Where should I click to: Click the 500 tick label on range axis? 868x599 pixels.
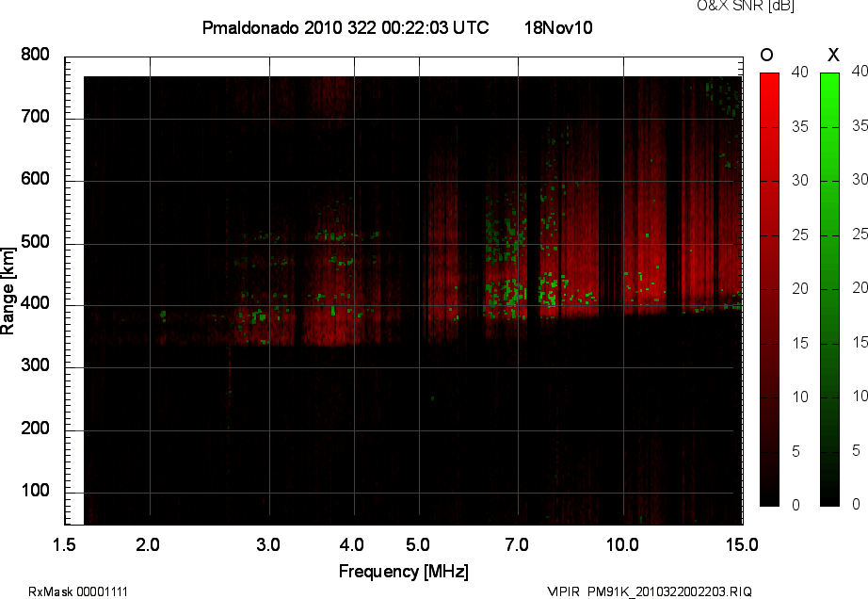(35, 242)
